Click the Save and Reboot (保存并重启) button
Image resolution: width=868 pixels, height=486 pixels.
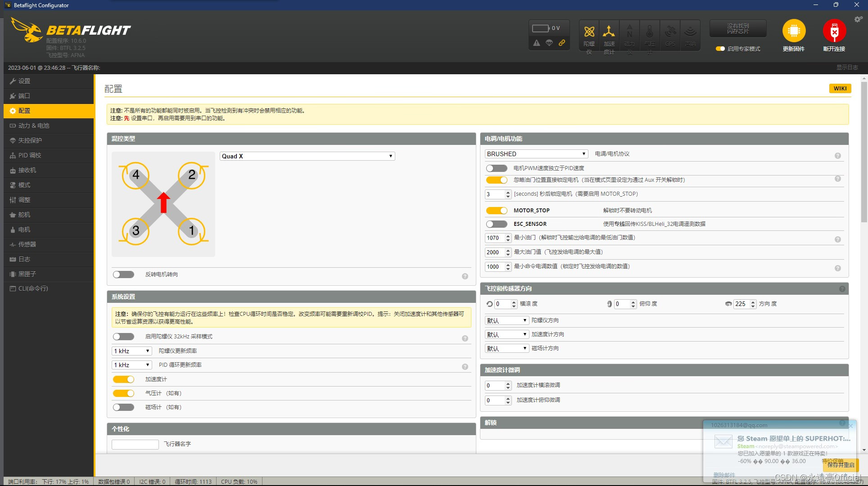coord(840,465)
